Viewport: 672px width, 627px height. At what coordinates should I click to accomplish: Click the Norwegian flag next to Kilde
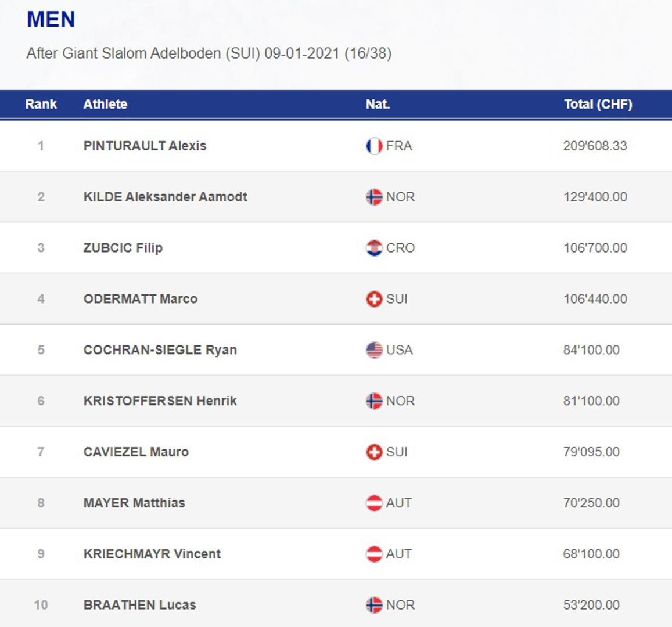click(x=374, y=197)
